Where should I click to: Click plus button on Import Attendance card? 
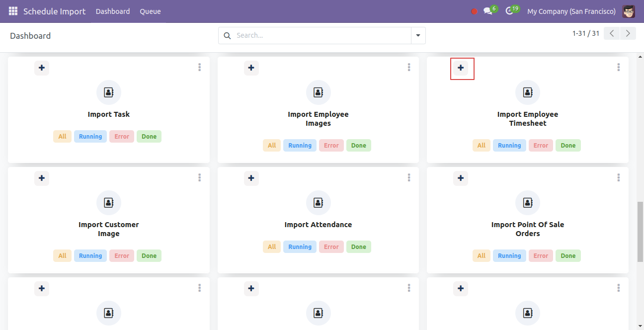(x=251, y=178)
